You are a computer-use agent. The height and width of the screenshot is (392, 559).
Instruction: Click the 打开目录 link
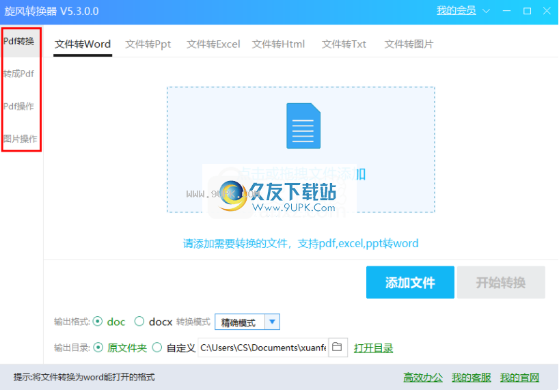pyautogui.click(x=373, y=348)
